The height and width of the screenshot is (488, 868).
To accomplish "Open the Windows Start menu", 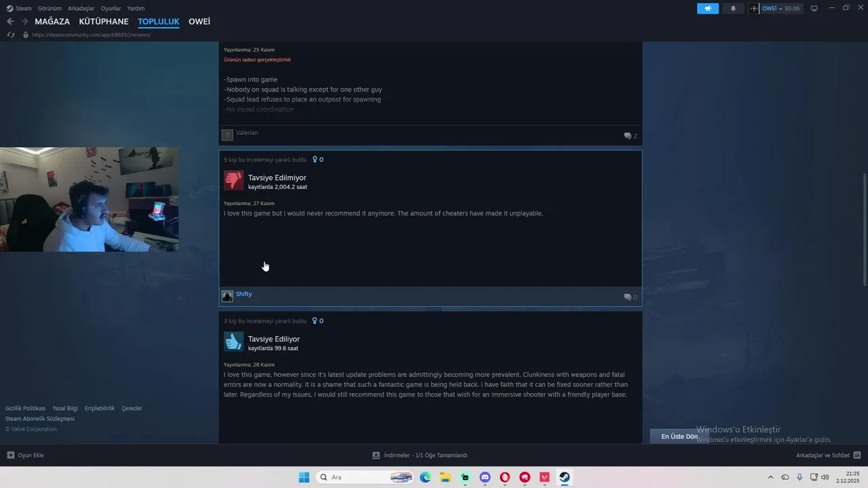I will (304, 477).
